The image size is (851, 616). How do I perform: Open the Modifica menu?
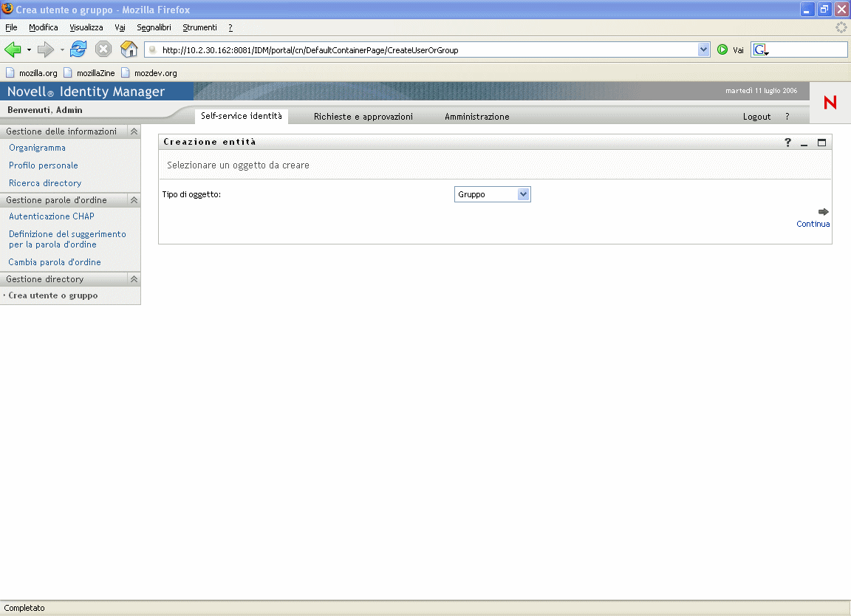tap(44, 27)
